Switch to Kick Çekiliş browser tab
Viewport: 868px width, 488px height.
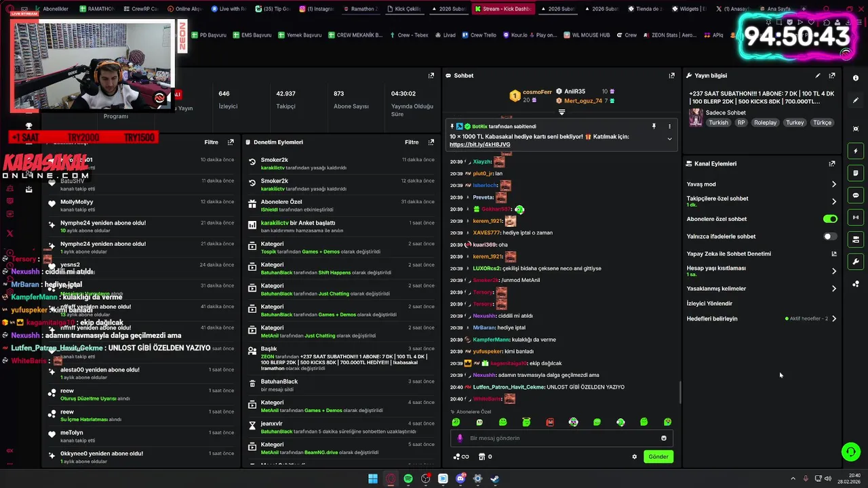point(403,9)
